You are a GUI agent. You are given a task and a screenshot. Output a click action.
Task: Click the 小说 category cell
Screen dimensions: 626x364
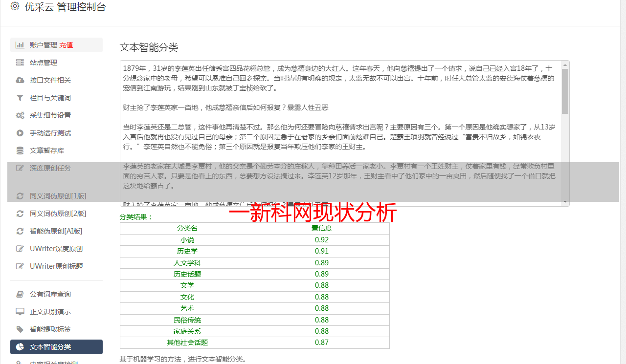(187, 240)
